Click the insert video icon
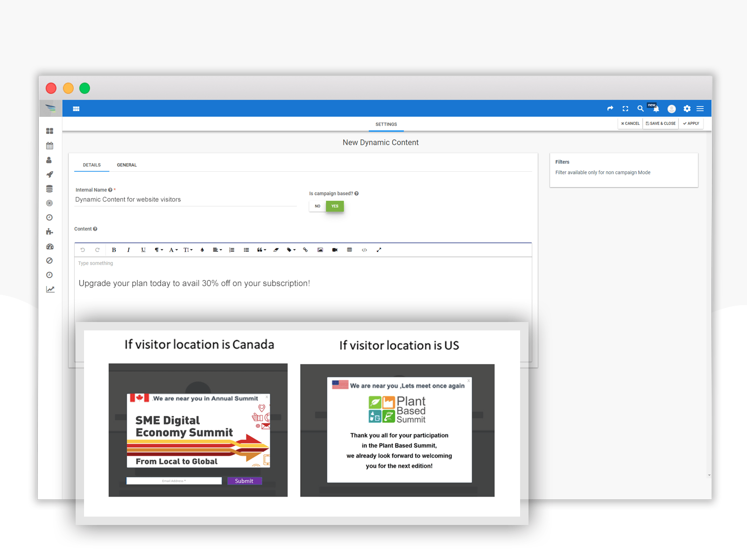Viewport: 747px width, 560px height. (335, 250)
